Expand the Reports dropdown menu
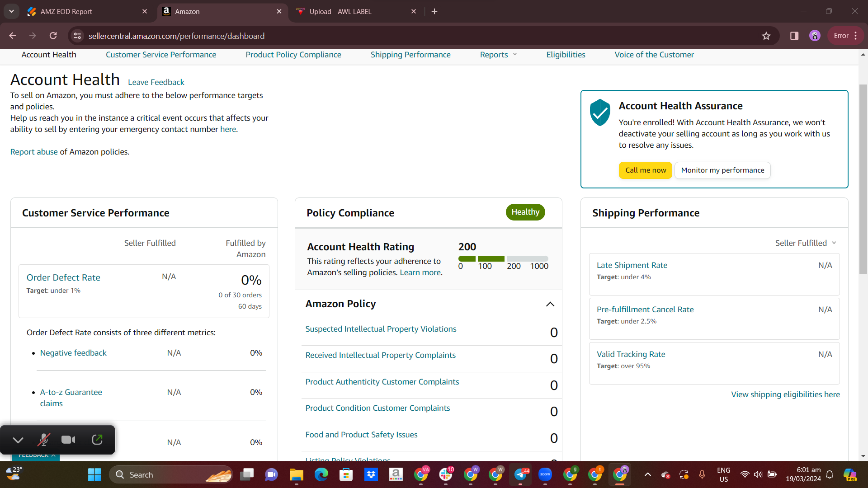 (x=498, y=55)
